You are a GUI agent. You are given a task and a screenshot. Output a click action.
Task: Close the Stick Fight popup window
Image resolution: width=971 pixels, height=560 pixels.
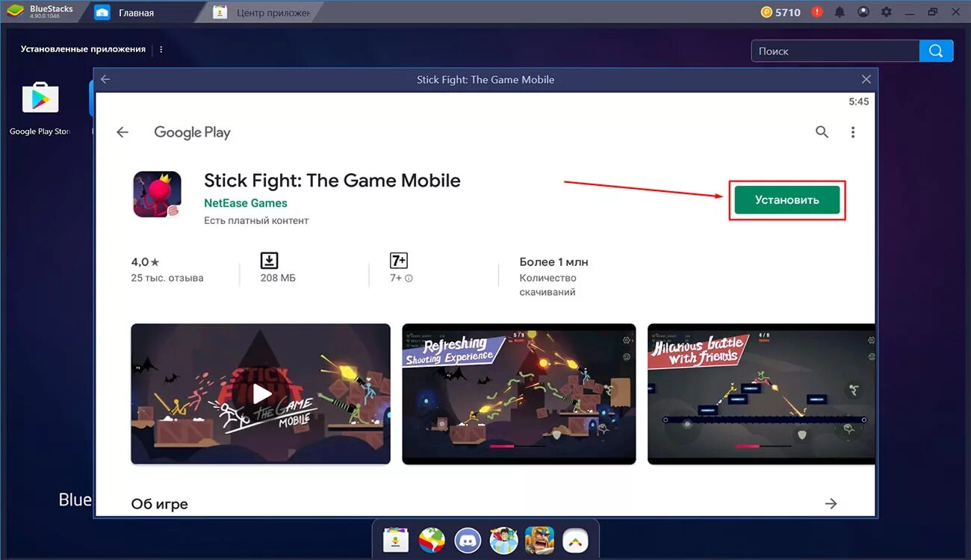tap(866, 79)
